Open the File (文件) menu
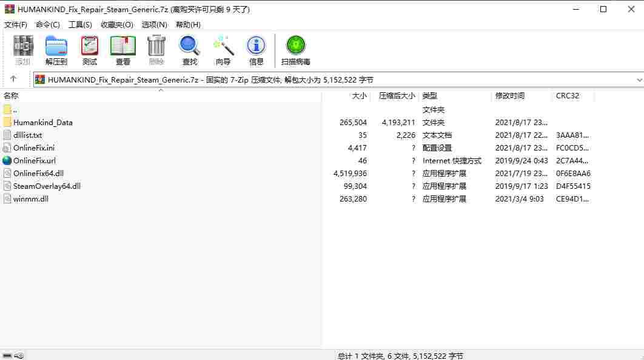The image size is (644, 360). (x=16, y=25)
